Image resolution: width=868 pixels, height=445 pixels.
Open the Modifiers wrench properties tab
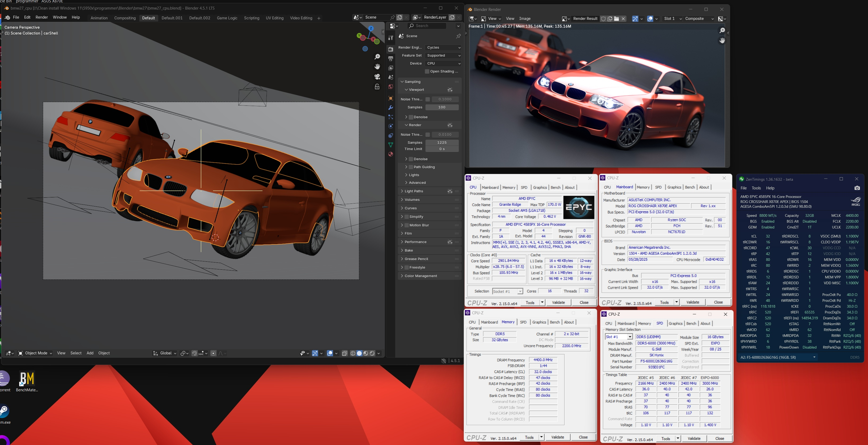click(391, 108)
